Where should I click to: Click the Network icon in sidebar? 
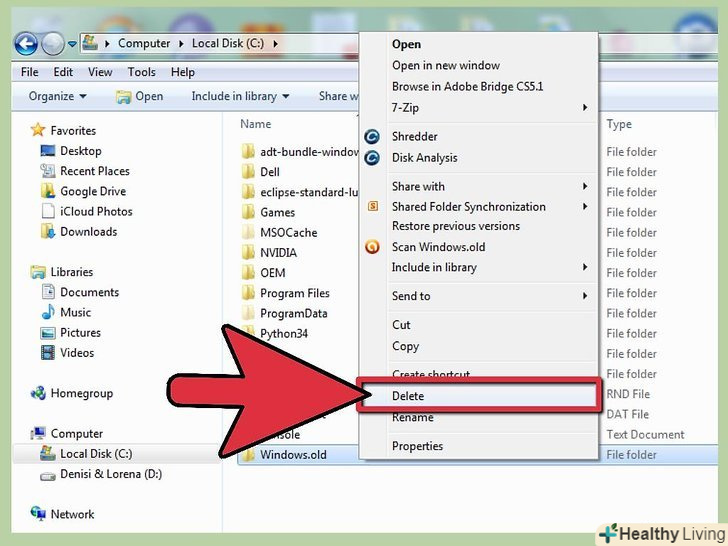(38, 513)
